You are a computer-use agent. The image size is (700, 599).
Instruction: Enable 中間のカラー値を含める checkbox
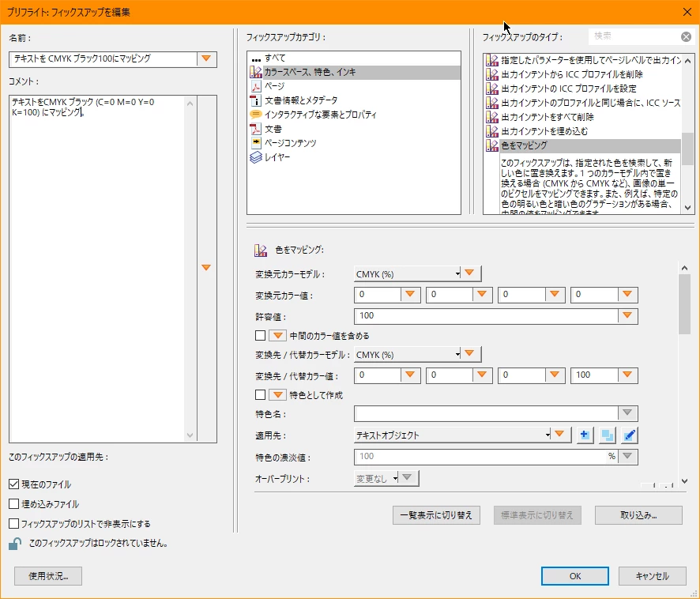[260, 336]
